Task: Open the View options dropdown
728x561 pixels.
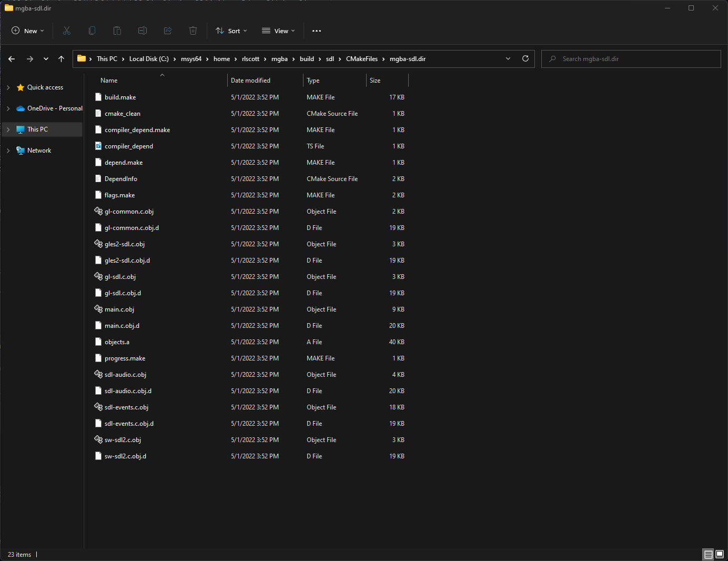Action: click(278, 31)
